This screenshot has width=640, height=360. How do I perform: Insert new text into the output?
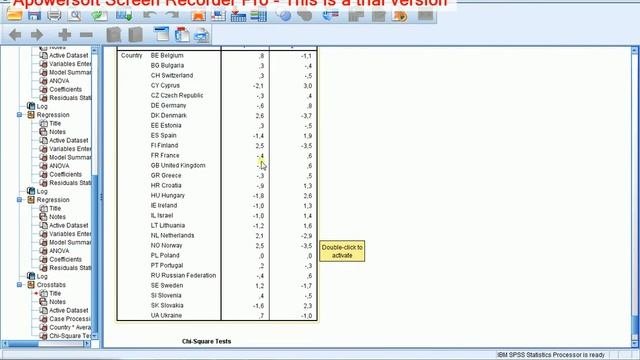point(202,35)
